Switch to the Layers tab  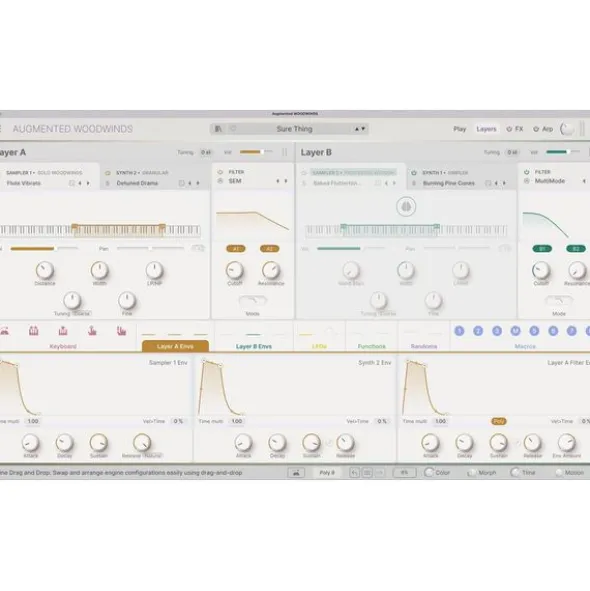486,129
